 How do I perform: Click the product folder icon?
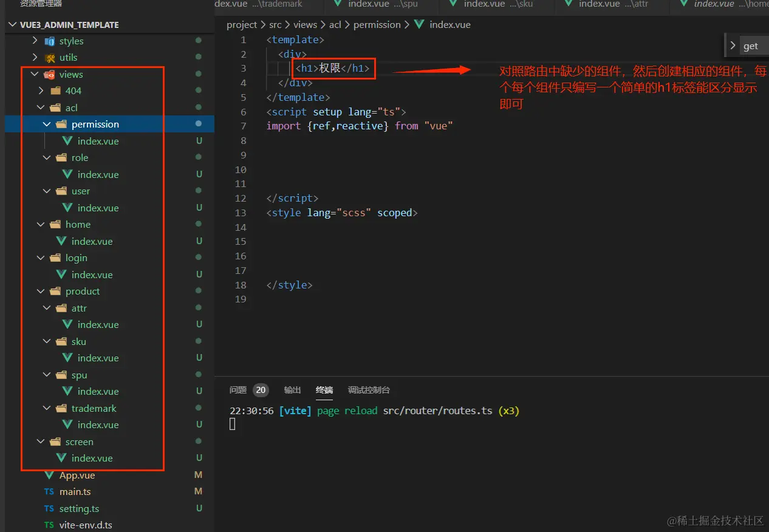pyautogui.click(x=56, y=291)
